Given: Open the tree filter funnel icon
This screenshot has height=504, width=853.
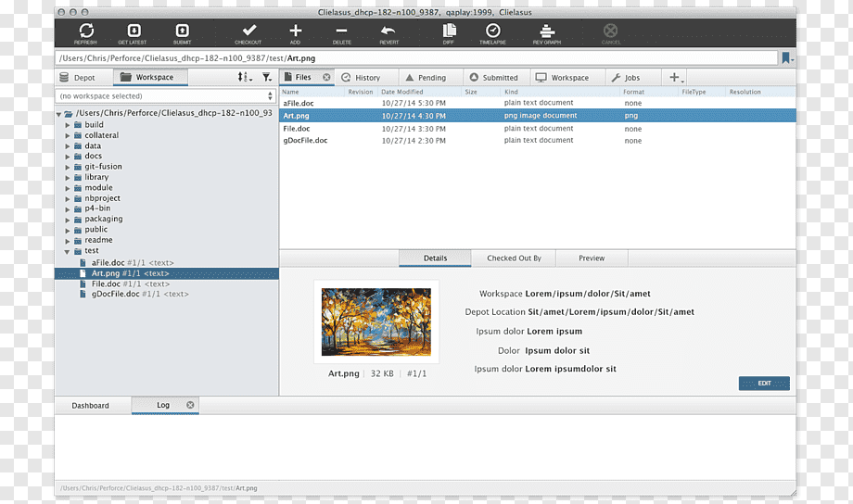Looking at the screenshot, I should (267, 77).
